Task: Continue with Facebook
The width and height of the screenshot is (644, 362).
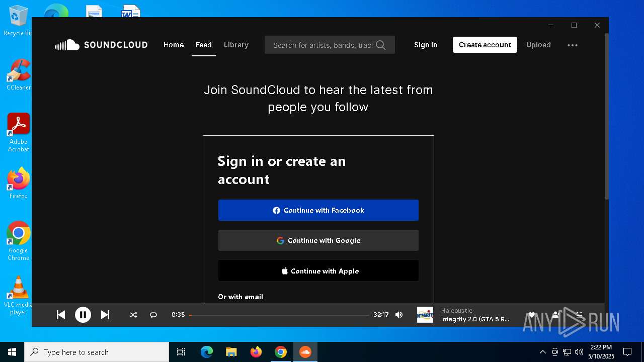Action: 318,210
